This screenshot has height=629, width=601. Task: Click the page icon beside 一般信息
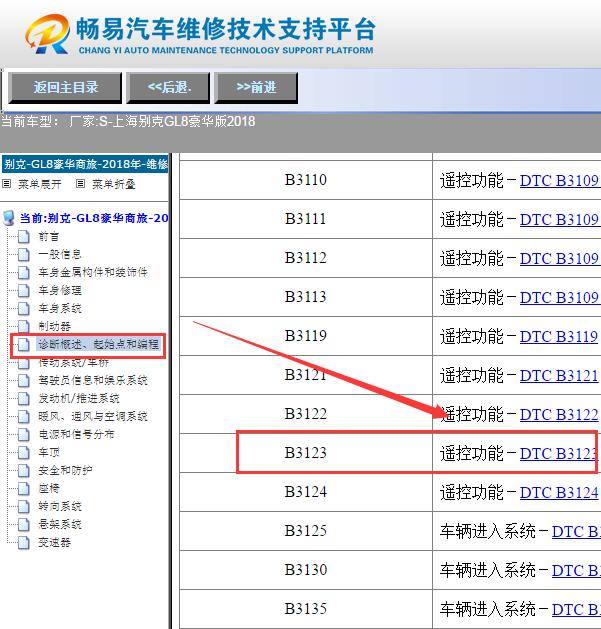pos(24,254)
